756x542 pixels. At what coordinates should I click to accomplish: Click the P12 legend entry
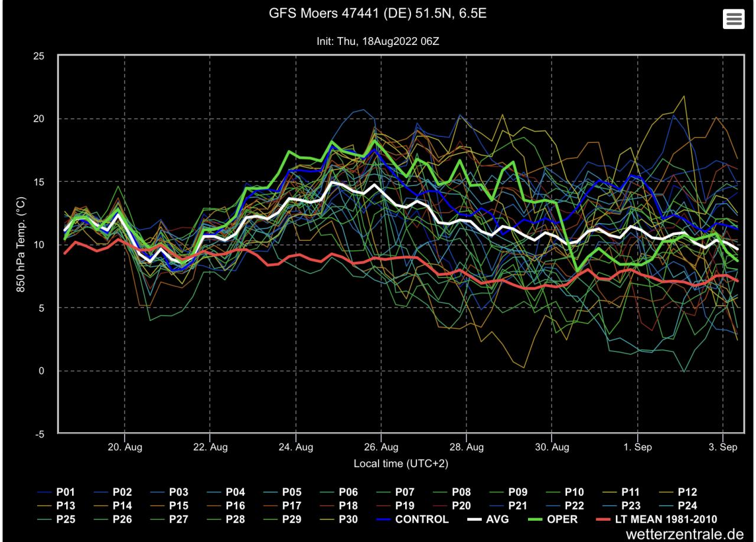pos(687,492)
